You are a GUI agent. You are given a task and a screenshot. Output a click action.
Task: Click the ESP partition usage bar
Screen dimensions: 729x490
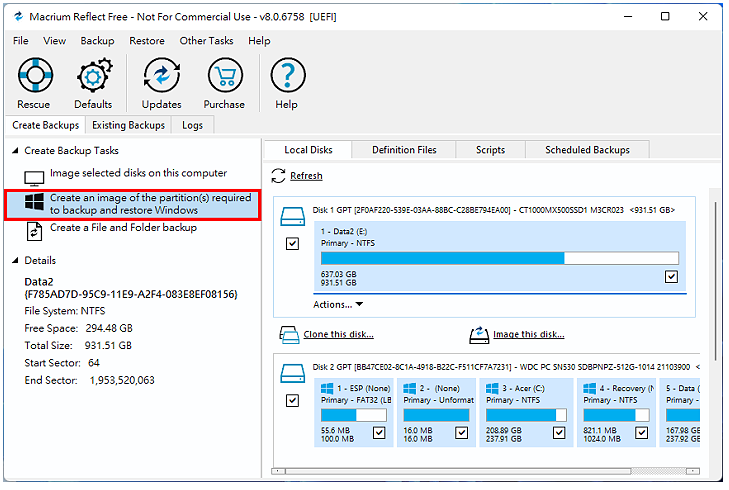click(x=354, y=415)
